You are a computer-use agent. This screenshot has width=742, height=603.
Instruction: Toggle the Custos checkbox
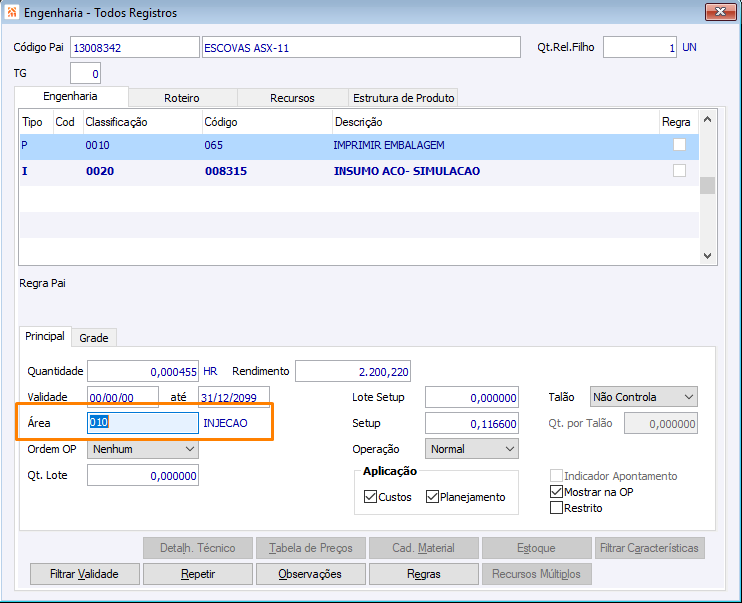tap(370, 497)
